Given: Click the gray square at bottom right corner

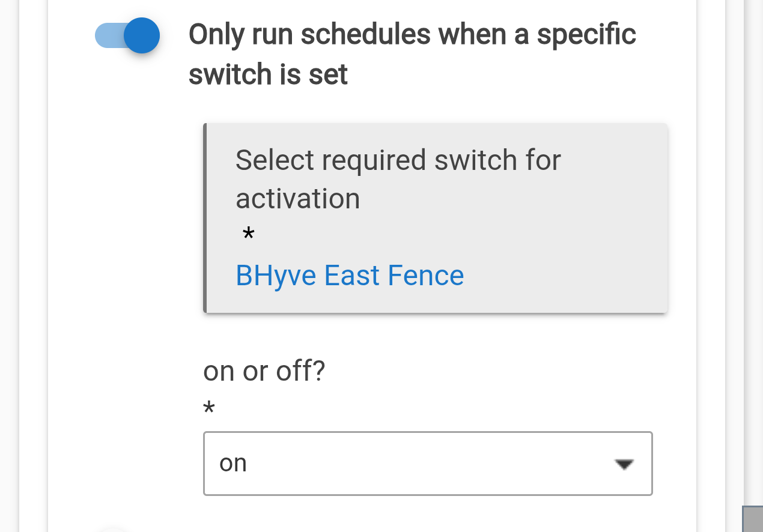Looking at the screenshot, I should tap(753, 520).
